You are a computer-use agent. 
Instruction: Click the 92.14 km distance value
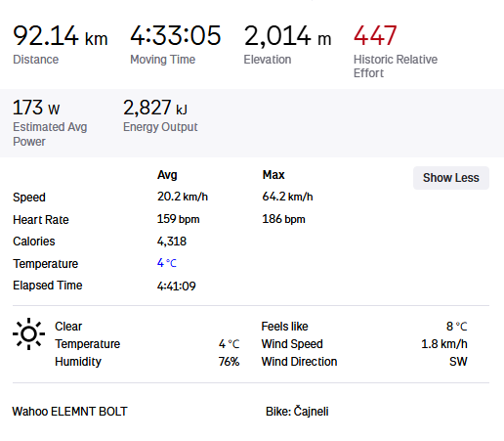61,35
